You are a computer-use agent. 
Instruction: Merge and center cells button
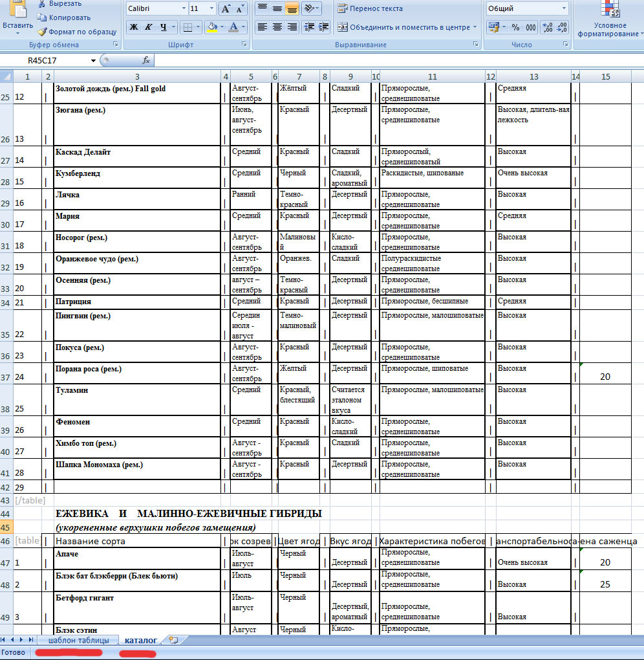tap(403, 27)
